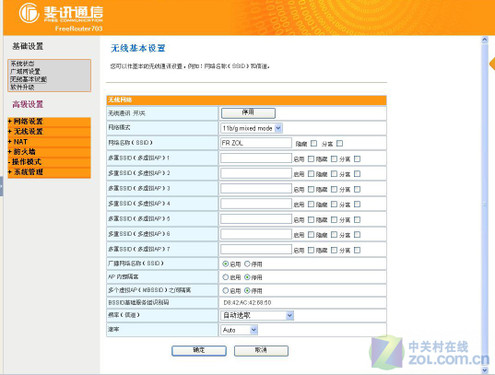
Task: Tick the isolate checkbox for multiple SSID 3
Action: click(357, 189)
